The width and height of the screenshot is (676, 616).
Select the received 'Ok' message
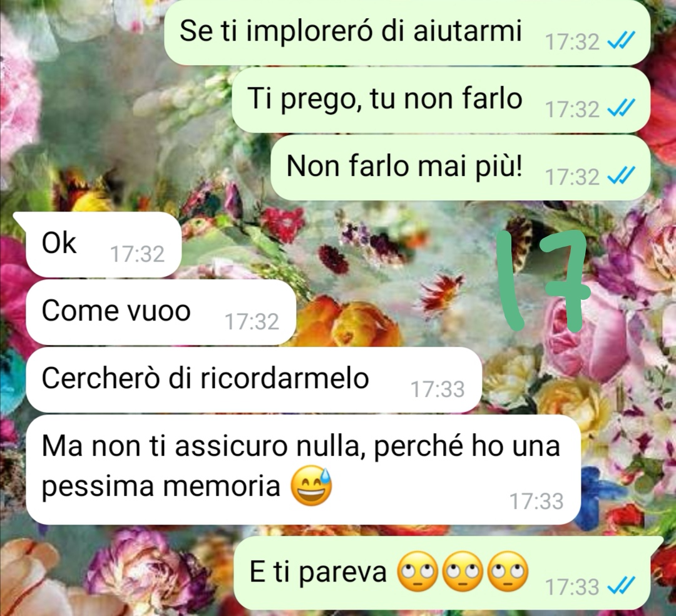(103, 244)
